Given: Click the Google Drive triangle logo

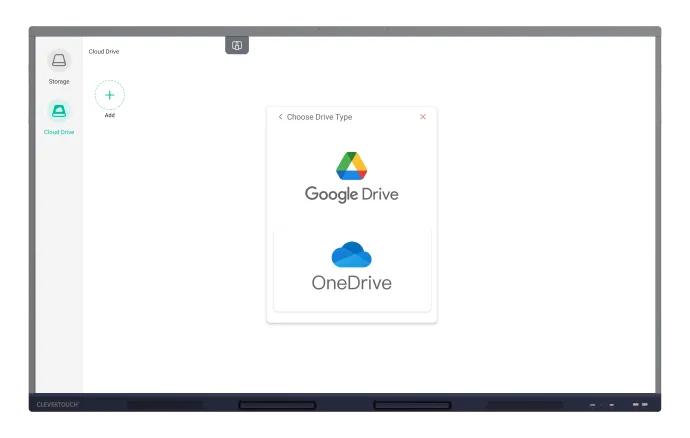Looking at the screenshot, I should 351,166.
